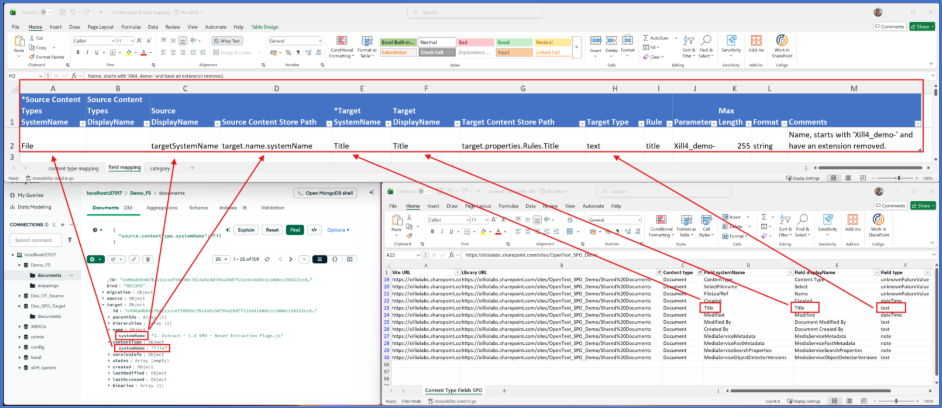
Task: Open Sensitivity in top Excel ribbon
Action: [x=732, y=44]
